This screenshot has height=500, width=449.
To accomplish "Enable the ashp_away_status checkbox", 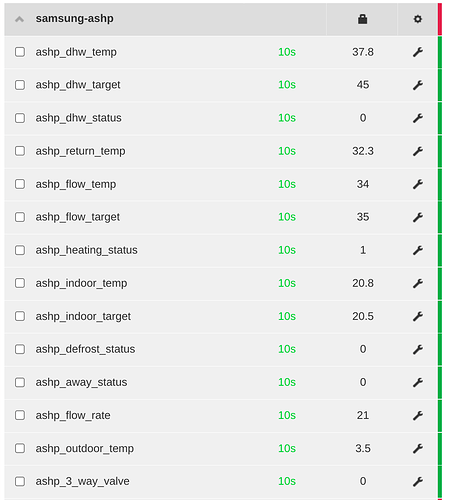I will (20, 382).
